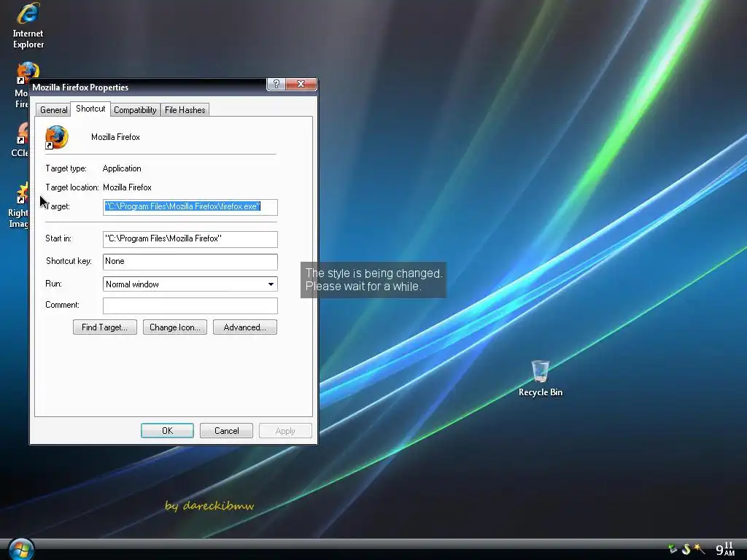The width and height of the screenshot is (747, 560).
Task: Switch to the General tab
Action: pyautogui.click(x=53, y=110)
